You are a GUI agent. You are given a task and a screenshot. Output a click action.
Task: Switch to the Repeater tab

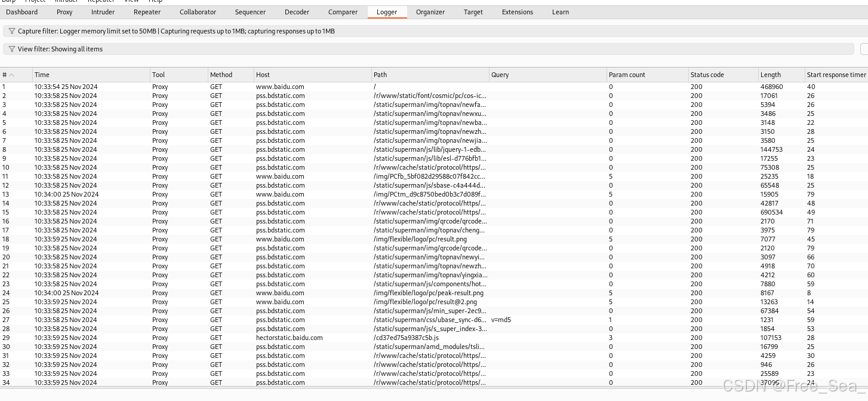pos(147,12)
